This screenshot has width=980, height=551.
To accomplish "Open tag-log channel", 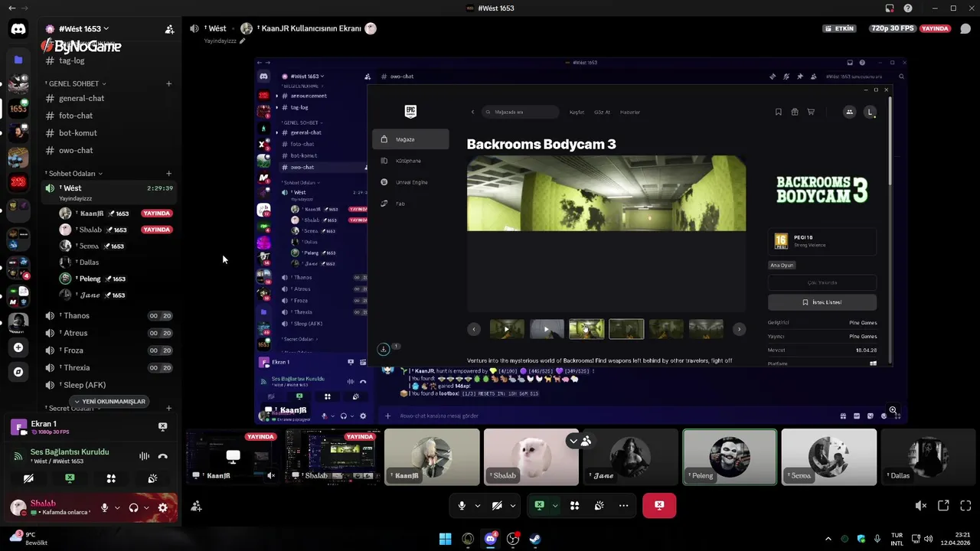I will coord(109,60).
